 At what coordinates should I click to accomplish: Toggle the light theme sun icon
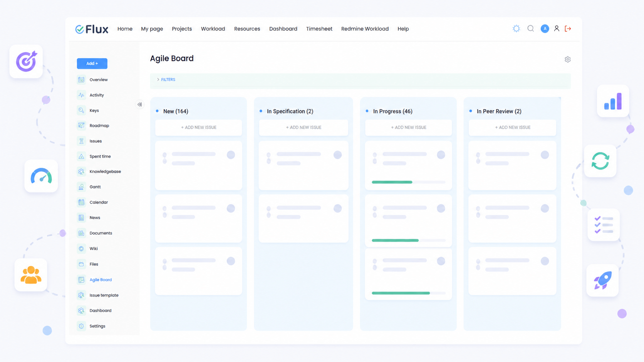coord(516,28)
